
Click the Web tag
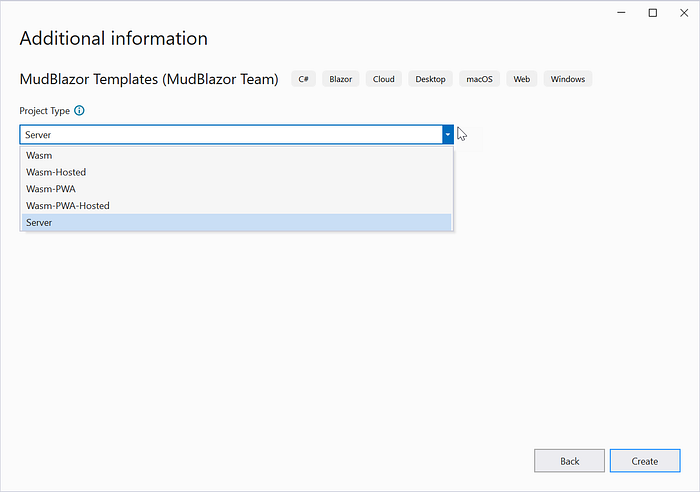click(x=521, y=79)
